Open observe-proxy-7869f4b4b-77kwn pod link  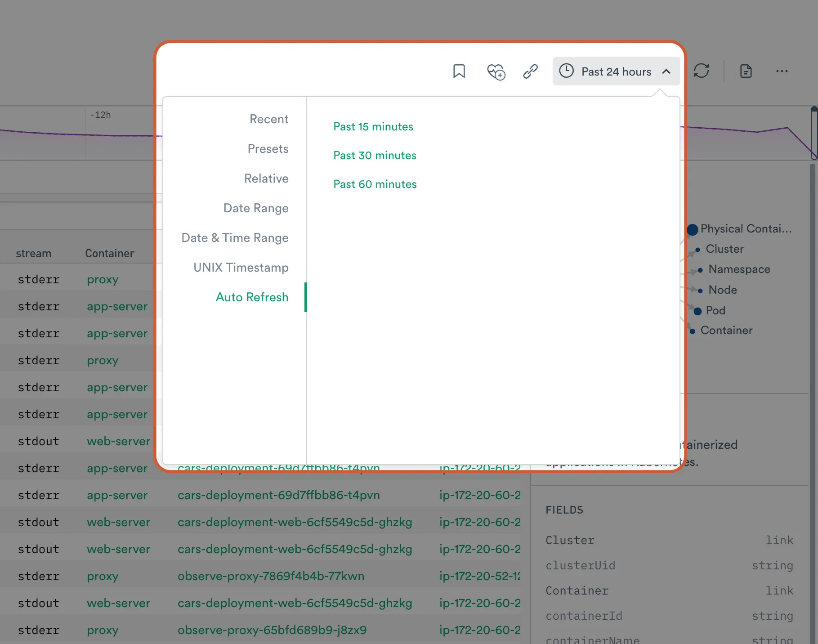(271, 577)
